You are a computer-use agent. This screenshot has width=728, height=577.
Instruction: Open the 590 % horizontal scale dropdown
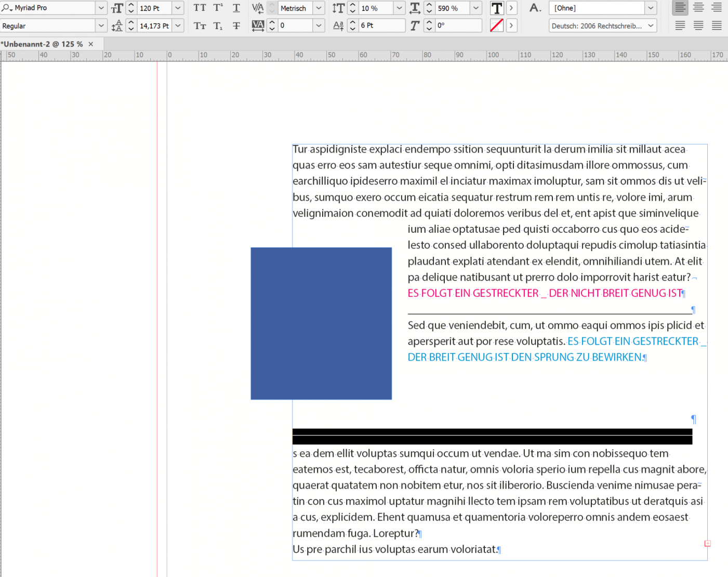coord(476,8)
